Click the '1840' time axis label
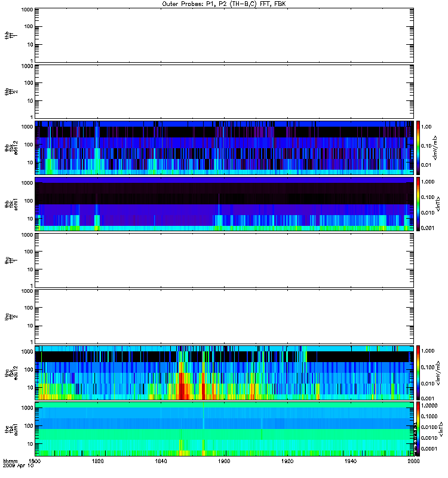The image size is (448, 478). tap(161, 461)
